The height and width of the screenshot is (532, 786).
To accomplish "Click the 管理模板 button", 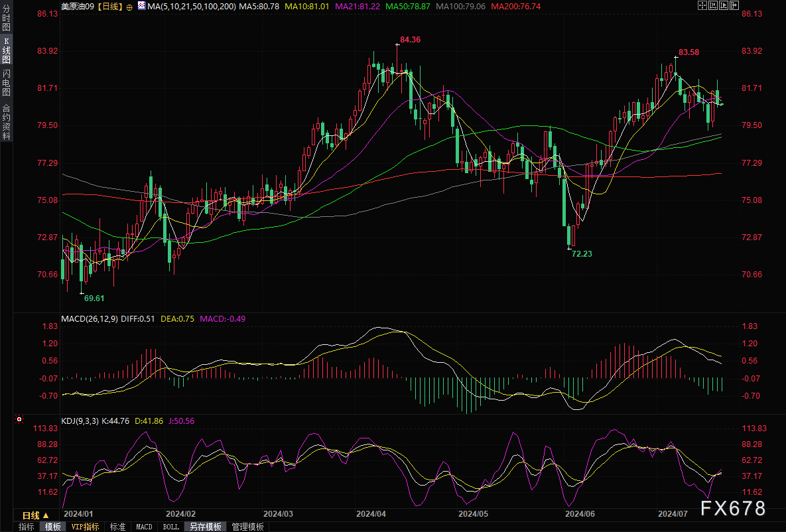I will coord(247,527).
